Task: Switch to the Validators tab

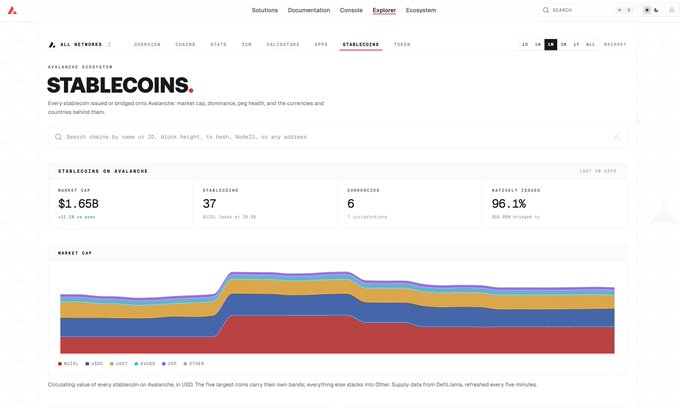Action: pos(283,44)
